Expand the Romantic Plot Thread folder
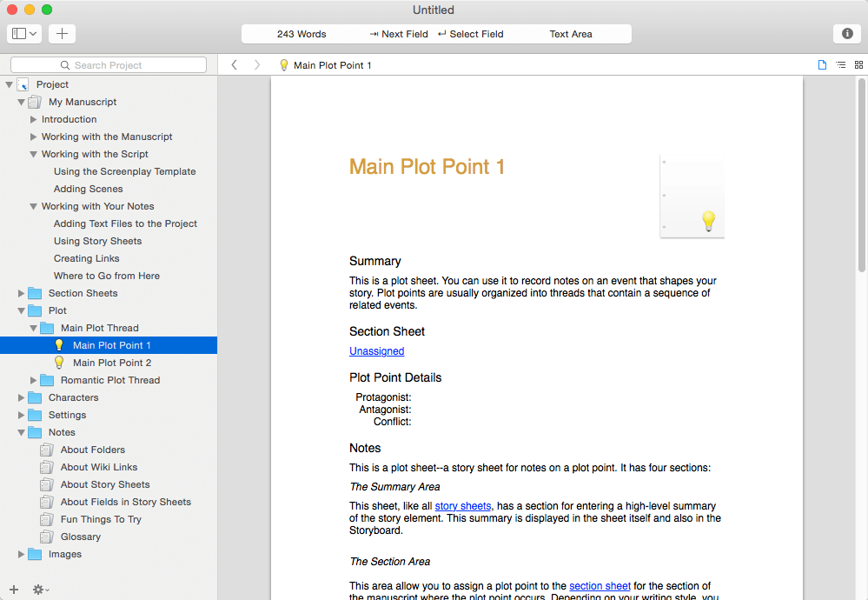The width and height of the screenshot is (868, 600). pos(34,380)
